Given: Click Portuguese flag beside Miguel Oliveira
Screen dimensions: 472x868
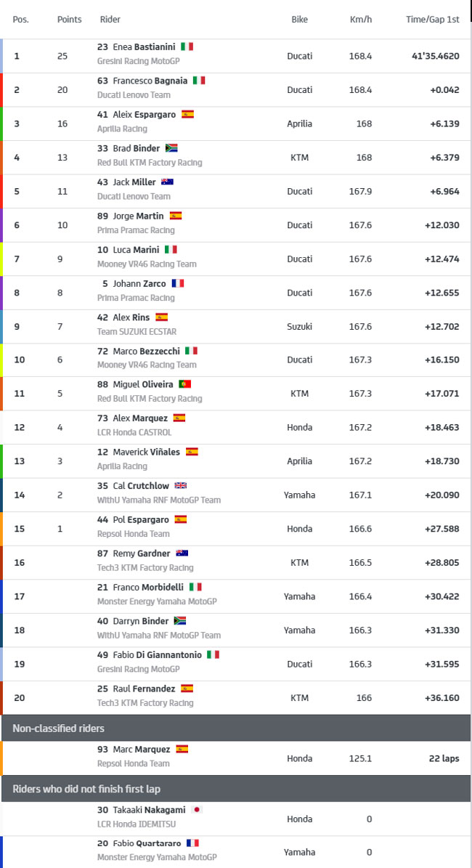Looking at the screenshot, I should coord(185,384).
